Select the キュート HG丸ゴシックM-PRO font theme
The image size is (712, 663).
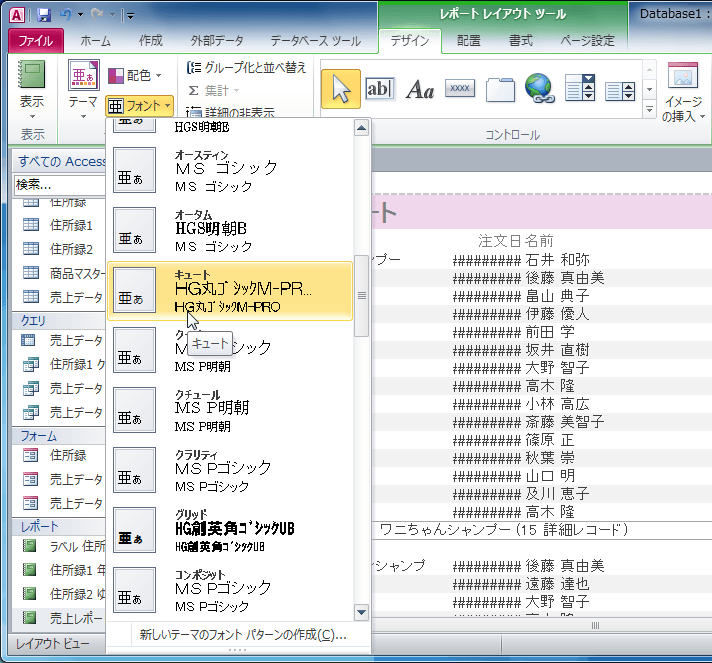230,291
